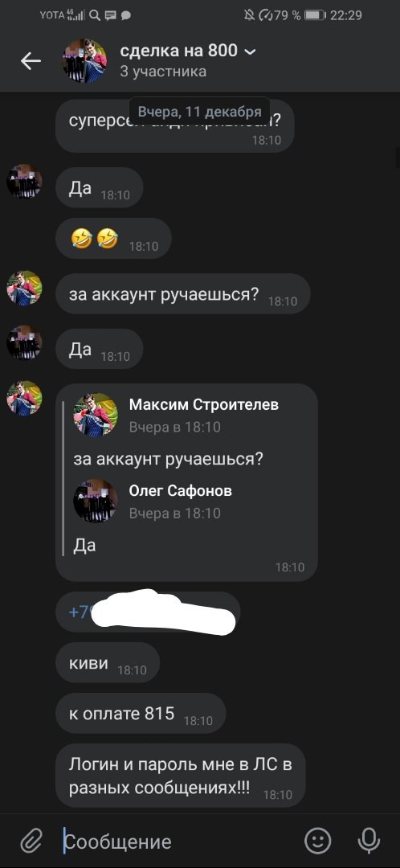Tap the Олег Сафонов name in nested quote
The image size is (400, 868).
click(181, 490)
